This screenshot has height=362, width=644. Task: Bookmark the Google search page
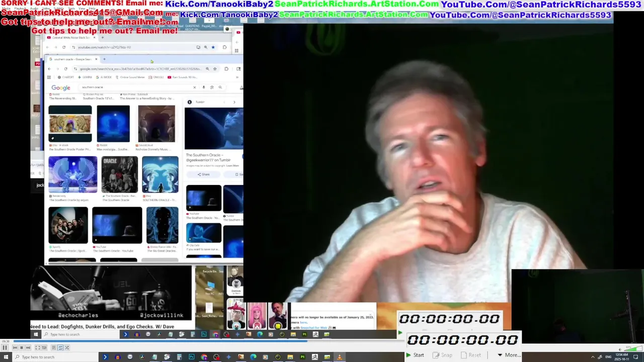(215, 69)
